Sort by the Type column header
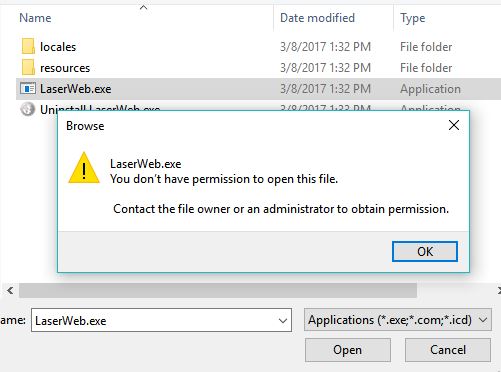 point(413,18)
